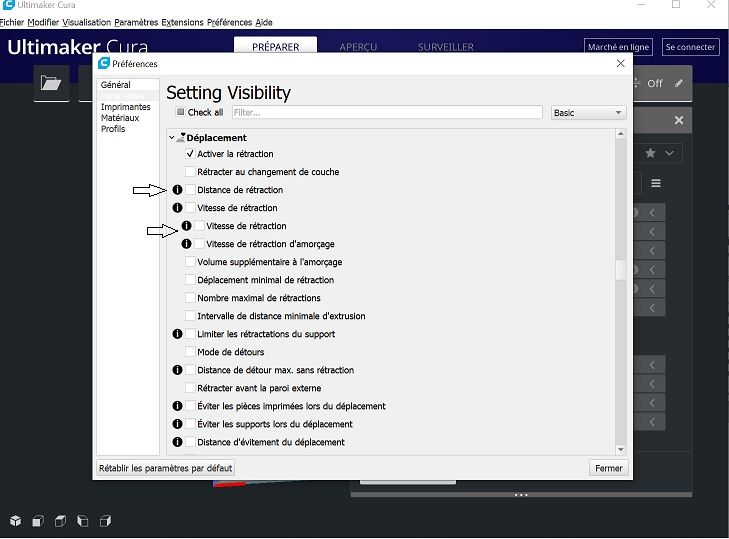
Task: Open the Basic visibility preset dropdown
Action: tap(588, 113)
